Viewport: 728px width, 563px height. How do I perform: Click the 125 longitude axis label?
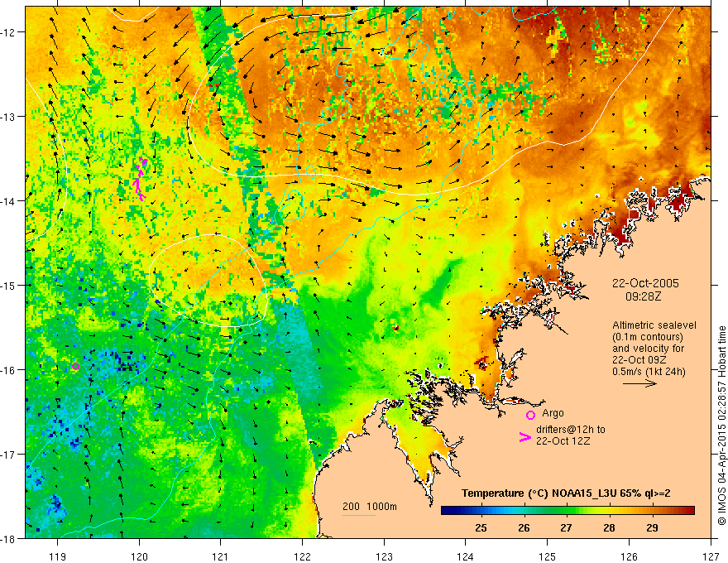click(x=548, y=556)
